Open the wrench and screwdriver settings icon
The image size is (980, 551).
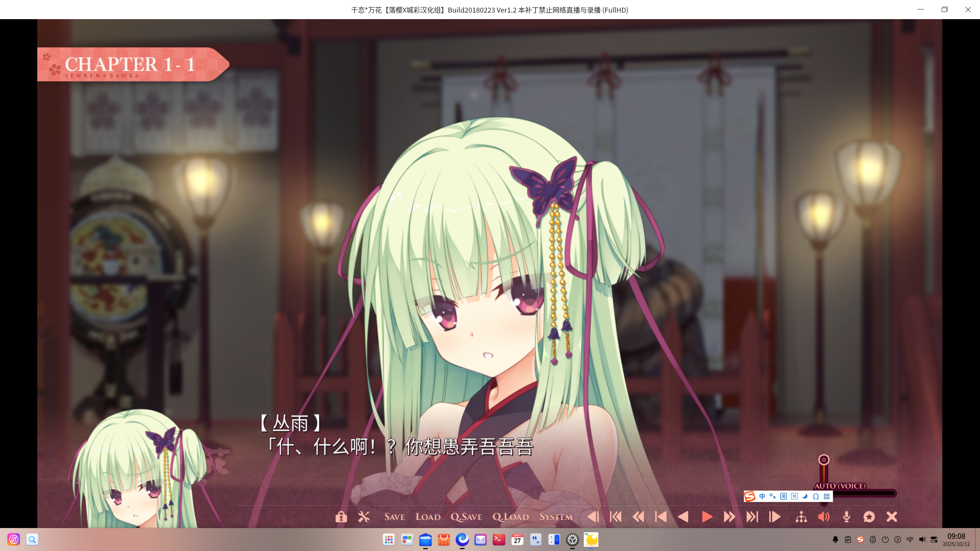pyautogui.click(x=364, y=517)
